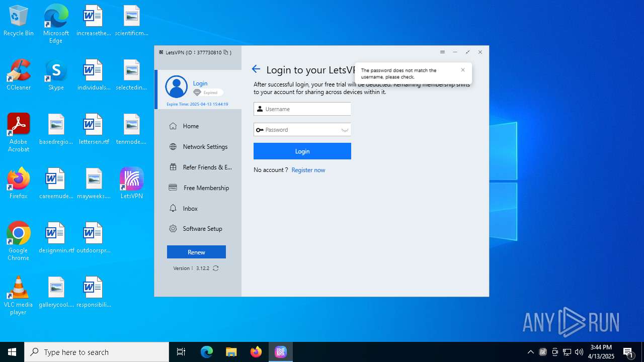Screen dimensions: 644x362
Task: Click the volume speaker tray icon
Action: pyautogui.click(x=579, y=352)
